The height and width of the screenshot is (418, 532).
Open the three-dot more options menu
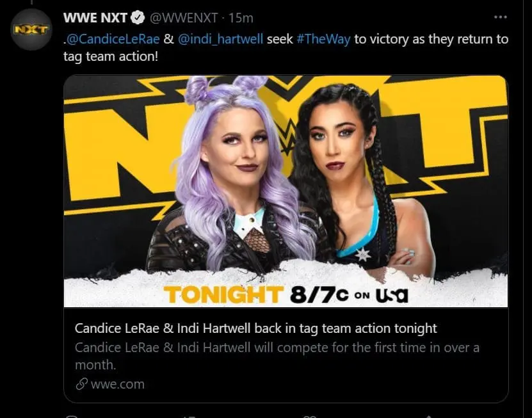coord(501,17)
